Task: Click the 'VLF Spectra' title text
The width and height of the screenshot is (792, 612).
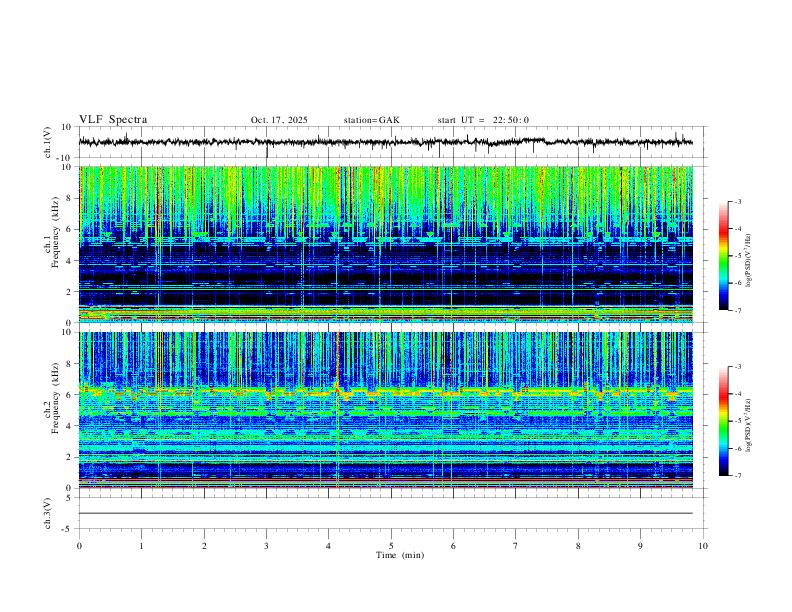Action: coord(113,119)
